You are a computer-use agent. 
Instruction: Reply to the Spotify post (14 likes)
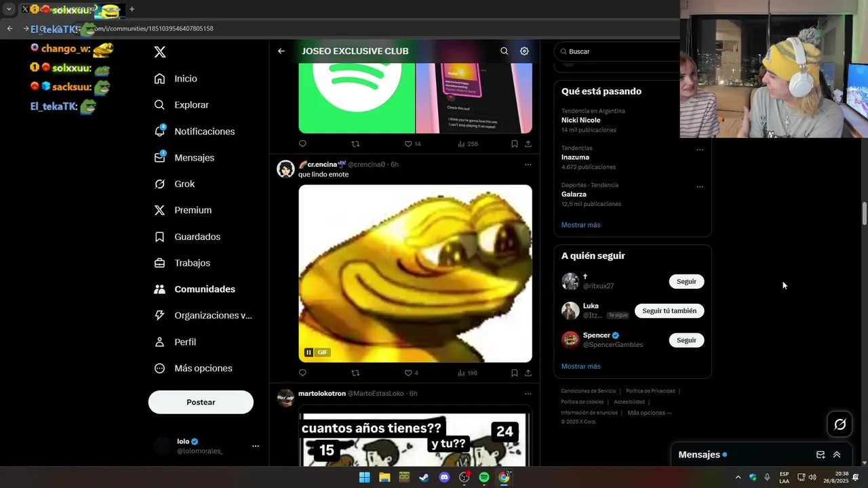302,144
